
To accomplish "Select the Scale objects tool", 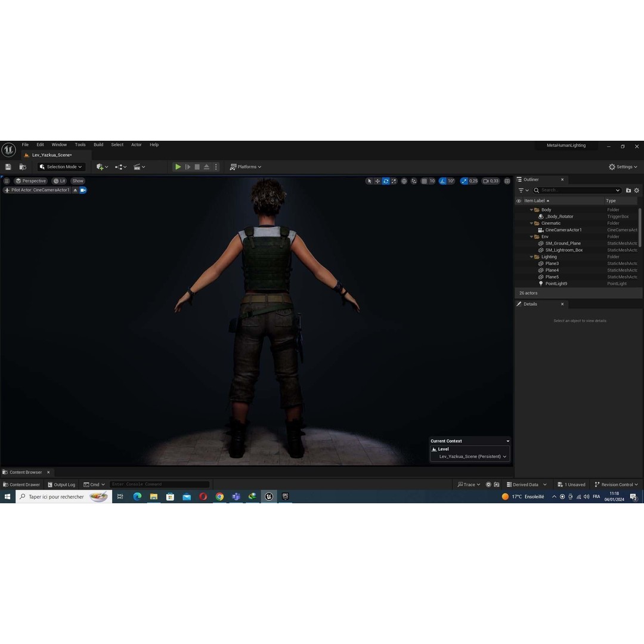I will 394,181.
